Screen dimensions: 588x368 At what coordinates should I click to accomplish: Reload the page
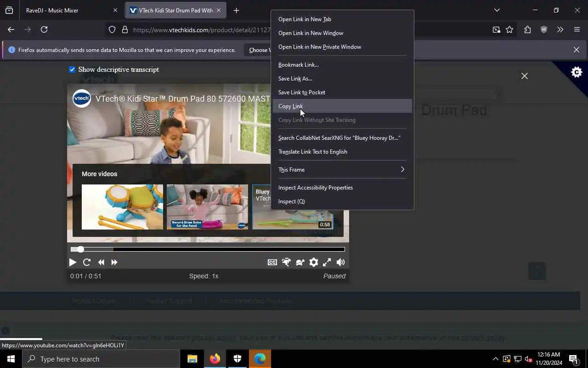click(x=44, y=29)
